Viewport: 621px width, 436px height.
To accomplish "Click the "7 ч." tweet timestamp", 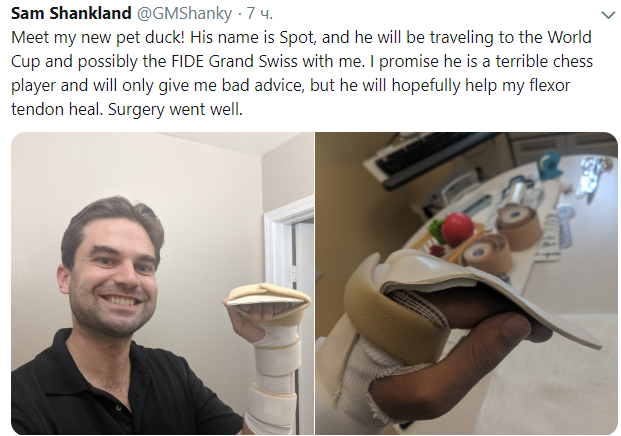I will tap(260, 14).
